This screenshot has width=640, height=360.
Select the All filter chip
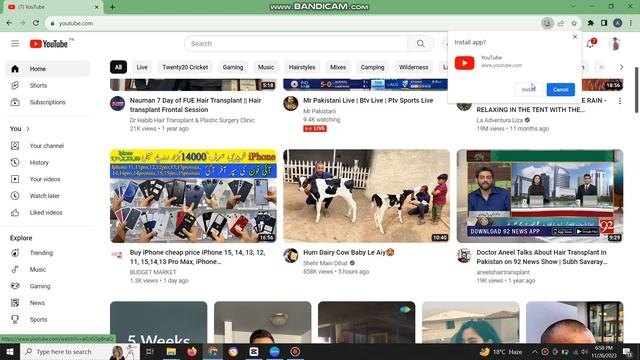pyautogui.click(x=118, y=67)
